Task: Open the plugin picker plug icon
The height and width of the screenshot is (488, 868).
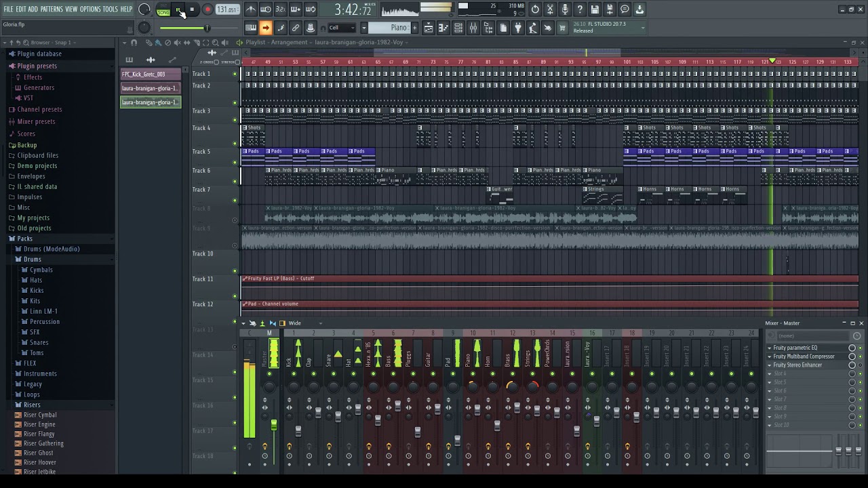Action: point(517,28)
